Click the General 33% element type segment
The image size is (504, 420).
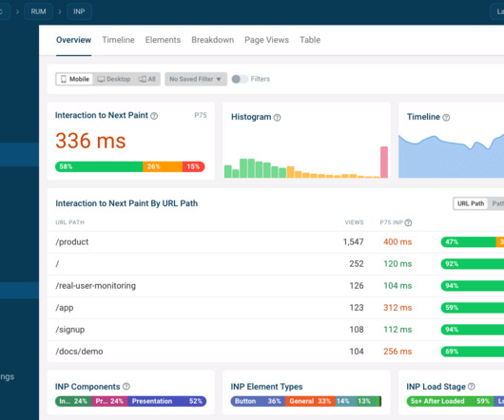click(x=310, y=401)
